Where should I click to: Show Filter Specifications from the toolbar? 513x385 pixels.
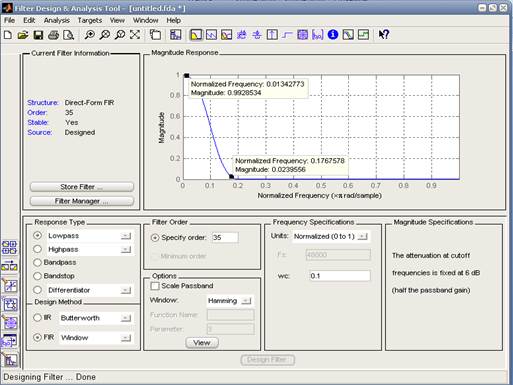pos(175,35)
